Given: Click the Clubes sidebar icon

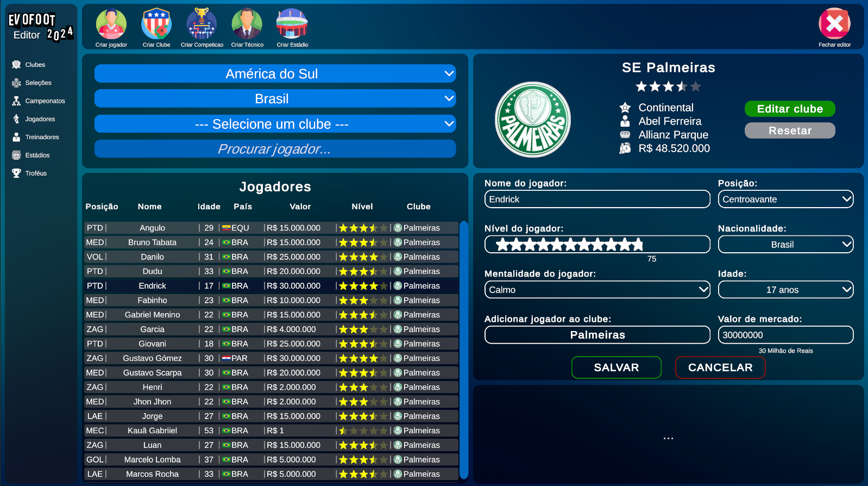Looking at the screenshot, I should (16, 65).
